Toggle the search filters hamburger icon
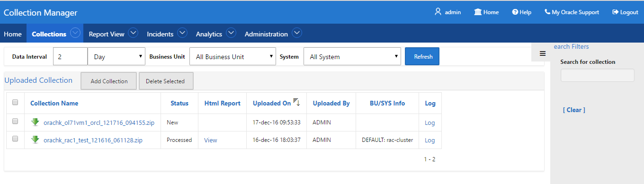 [x=543, y=53]
